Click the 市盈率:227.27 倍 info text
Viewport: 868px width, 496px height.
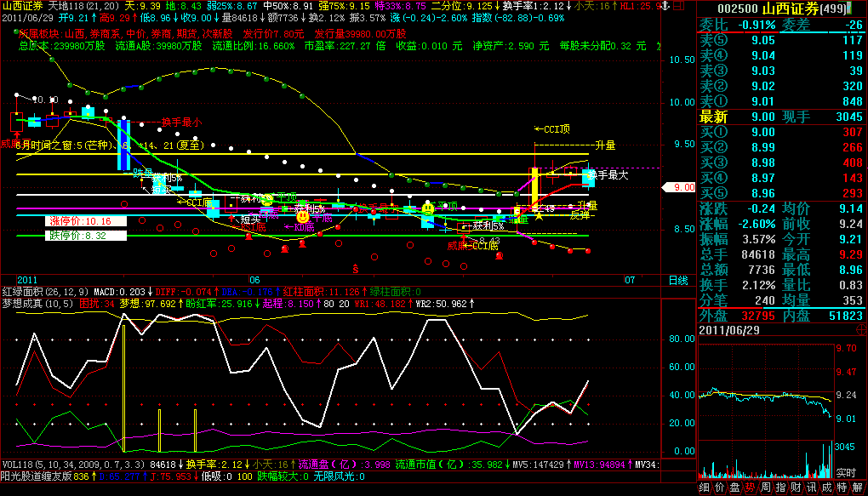345,46
